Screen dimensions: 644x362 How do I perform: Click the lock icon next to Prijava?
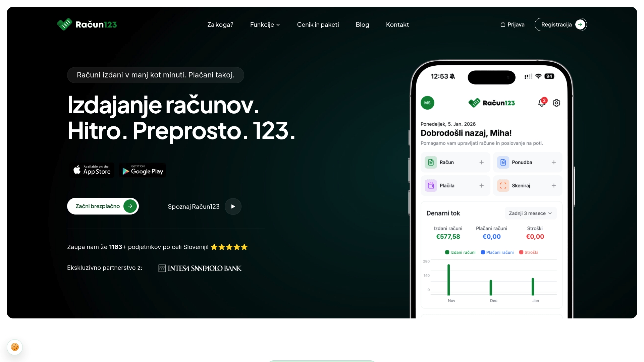tap(503, 24)
